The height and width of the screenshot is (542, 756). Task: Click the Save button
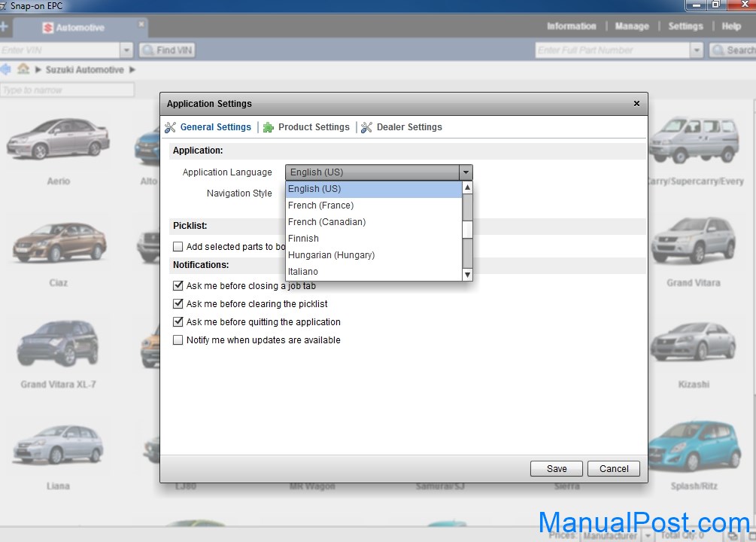[x=557, y=469]
